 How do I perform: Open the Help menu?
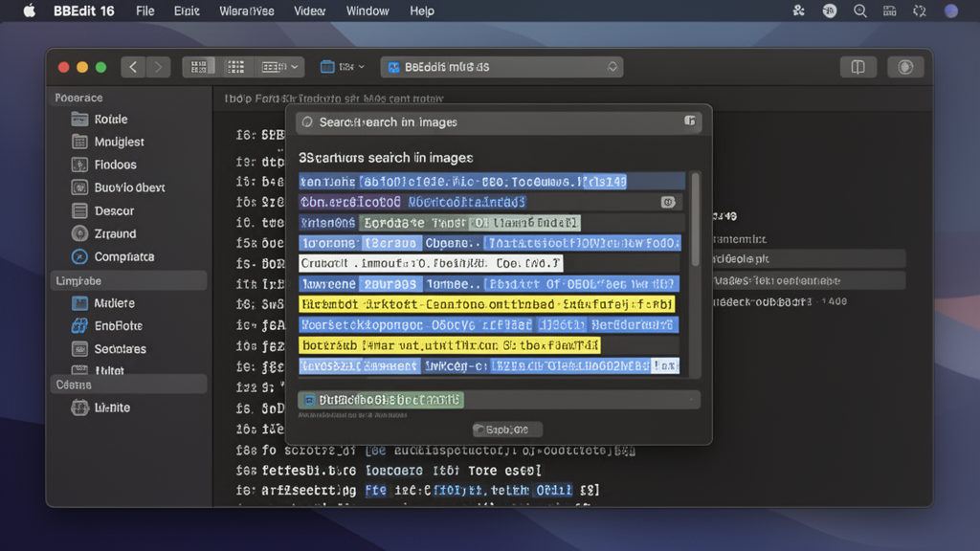422,11
